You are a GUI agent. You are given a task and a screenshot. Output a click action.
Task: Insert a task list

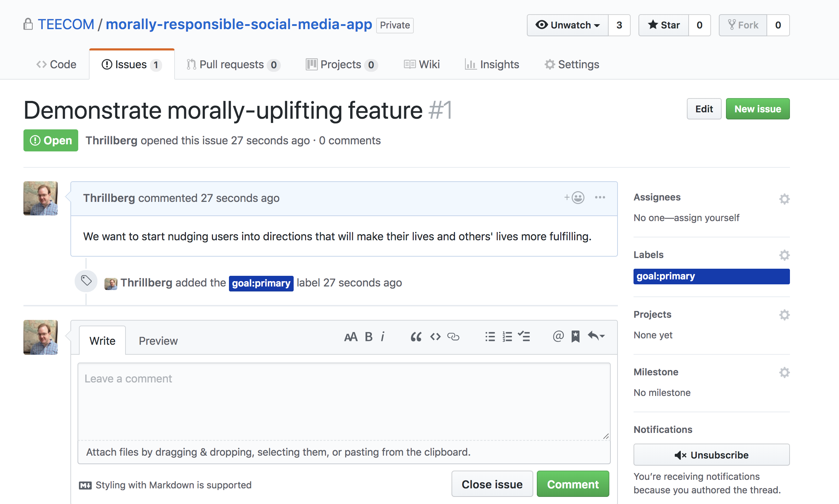(x=524, y=336)
